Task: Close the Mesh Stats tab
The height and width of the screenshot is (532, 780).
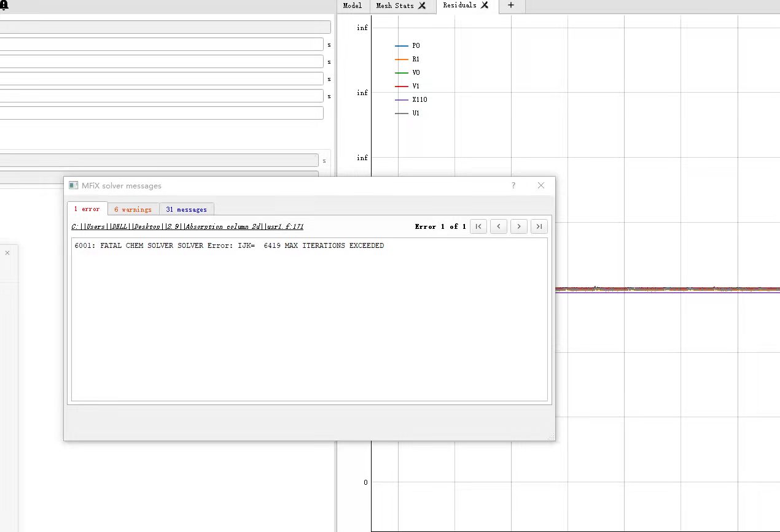Action: pyautogui.click(x=422, y=6)
